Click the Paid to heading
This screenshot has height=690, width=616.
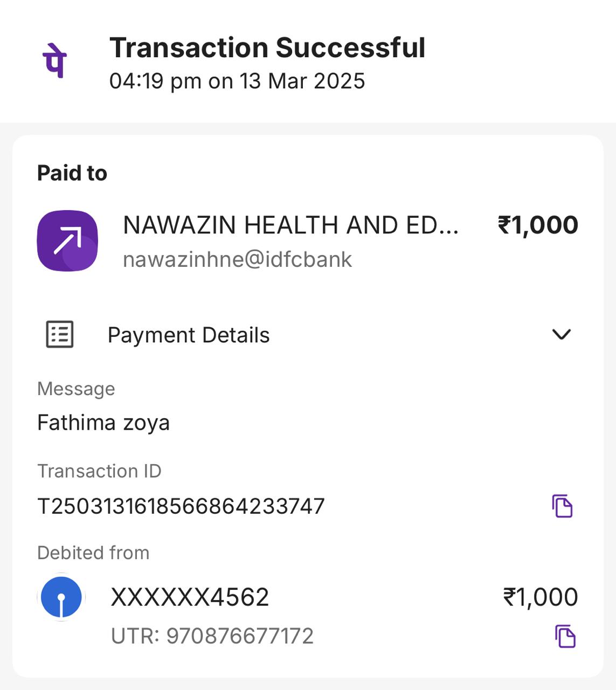tap(72, 173)
